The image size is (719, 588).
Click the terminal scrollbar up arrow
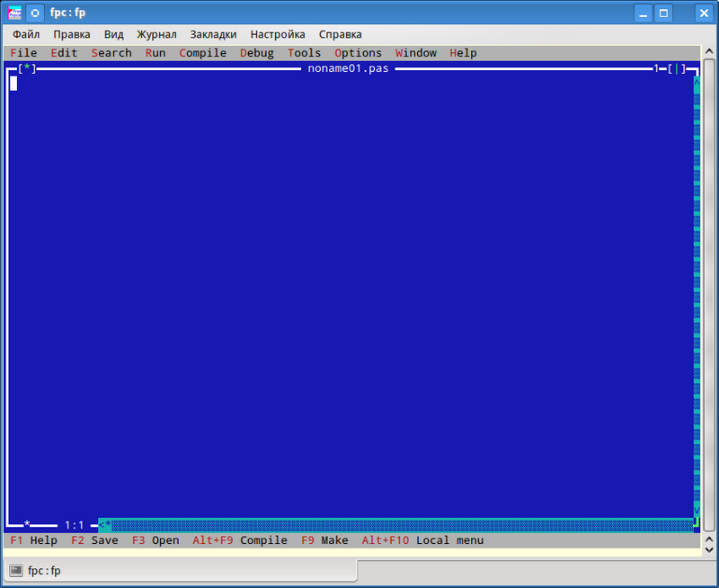709,51
